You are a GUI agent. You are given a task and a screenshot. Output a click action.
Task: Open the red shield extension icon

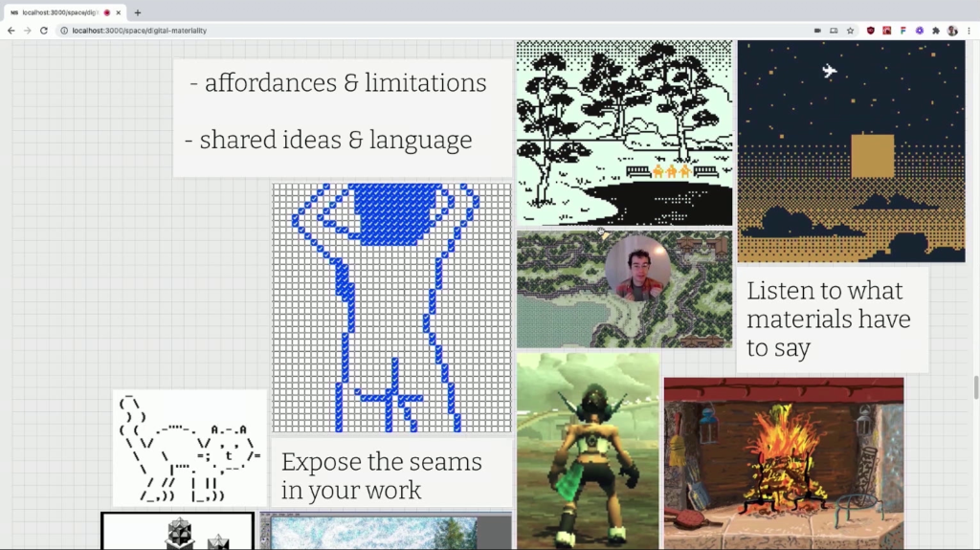pyautogui.click(x=871, y=31)
